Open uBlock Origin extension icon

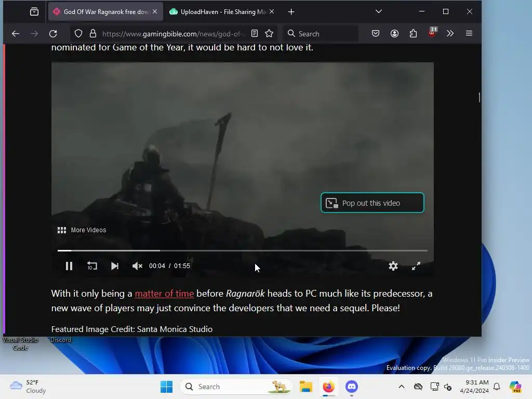432,33
